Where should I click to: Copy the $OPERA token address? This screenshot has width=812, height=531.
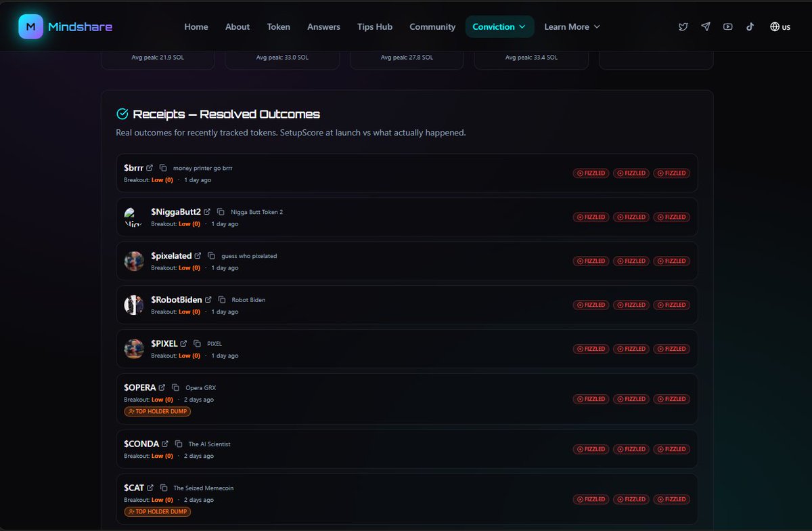point(175,387)
